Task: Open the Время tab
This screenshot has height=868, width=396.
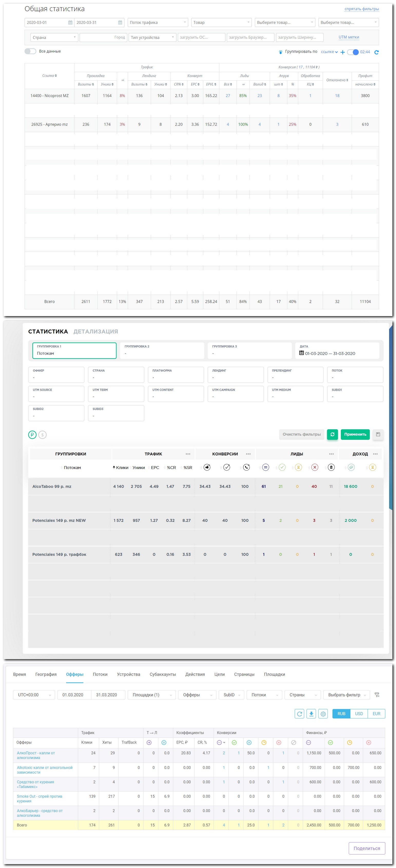Action: [20, 674]
